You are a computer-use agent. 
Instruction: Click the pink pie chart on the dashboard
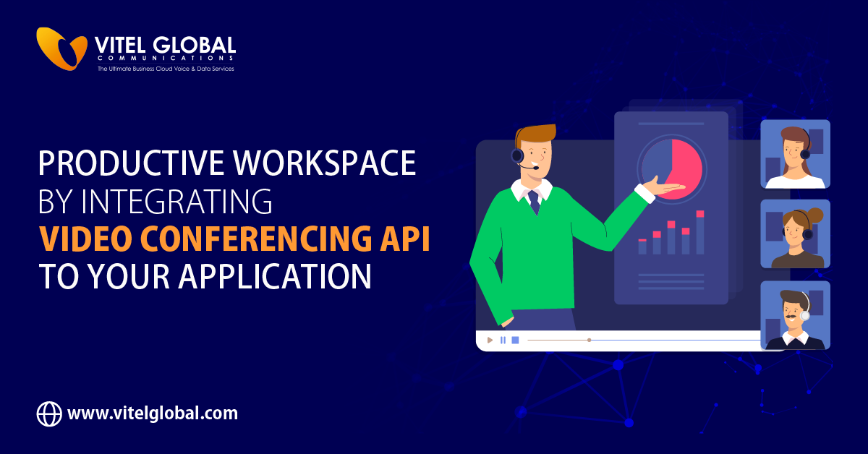[x=684, y=166]
